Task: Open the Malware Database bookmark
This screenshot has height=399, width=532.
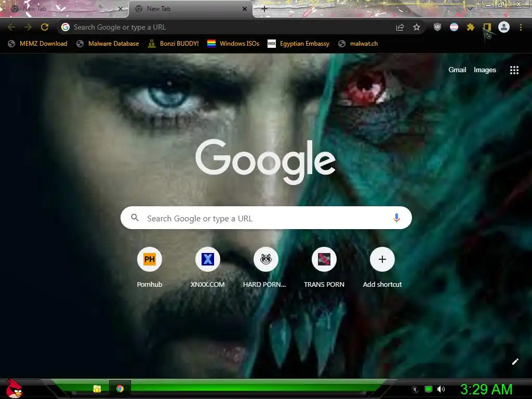Action: pyautogui.click(x=108, y=44)
